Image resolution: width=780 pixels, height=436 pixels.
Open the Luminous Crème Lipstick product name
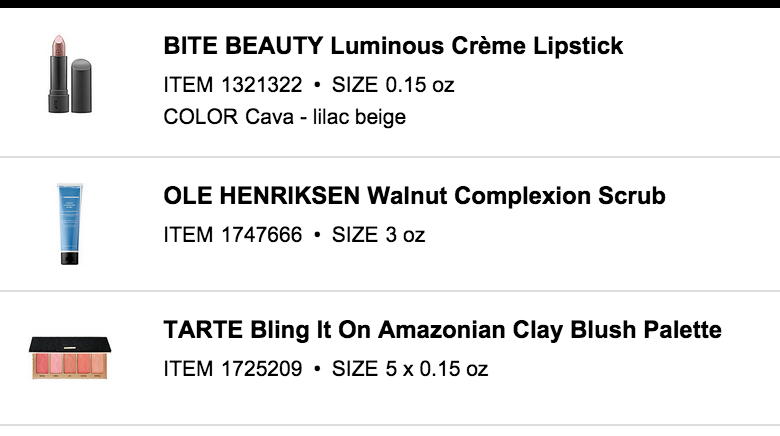pos(477,46)
